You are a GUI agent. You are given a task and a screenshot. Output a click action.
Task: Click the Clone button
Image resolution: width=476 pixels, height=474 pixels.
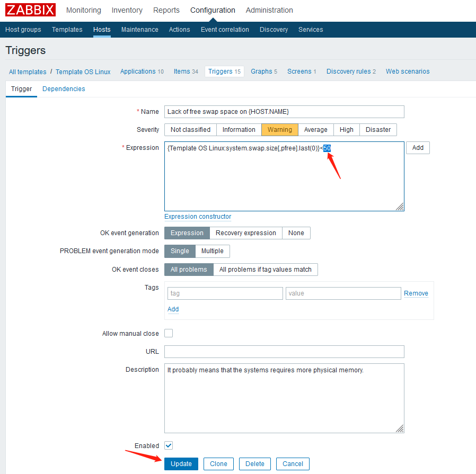pos(218,464)
